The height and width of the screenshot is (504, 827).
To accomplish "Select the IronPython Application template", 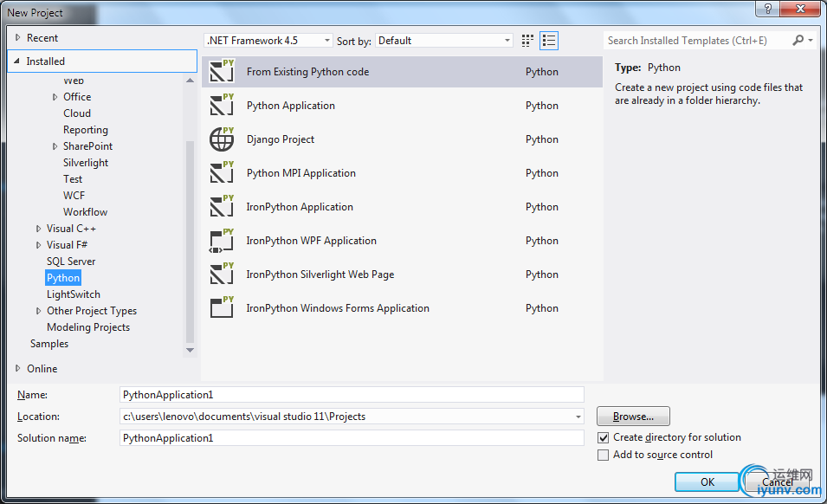I will pos(402,207).
